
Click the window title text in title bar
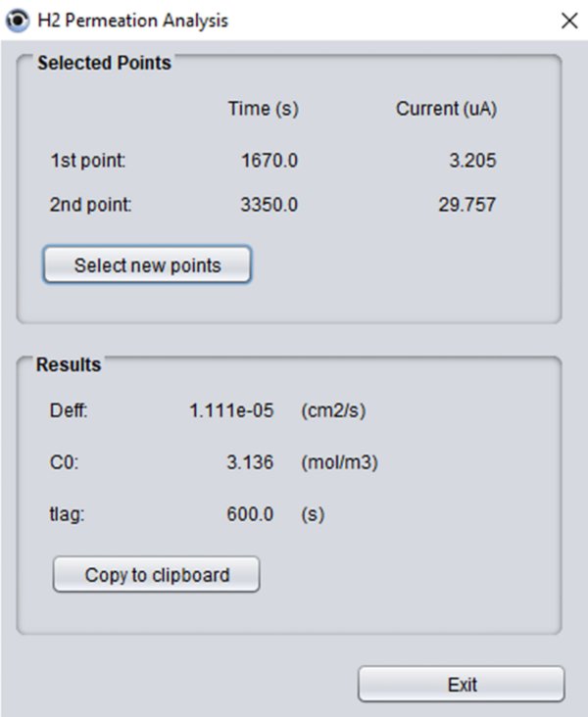click(132, 20)
